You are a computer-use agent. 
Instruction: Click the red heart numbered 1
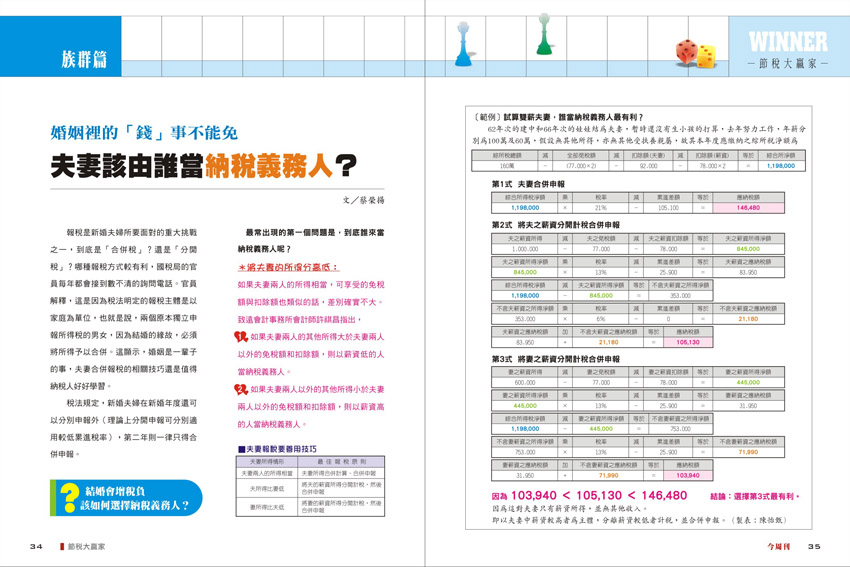241,337
